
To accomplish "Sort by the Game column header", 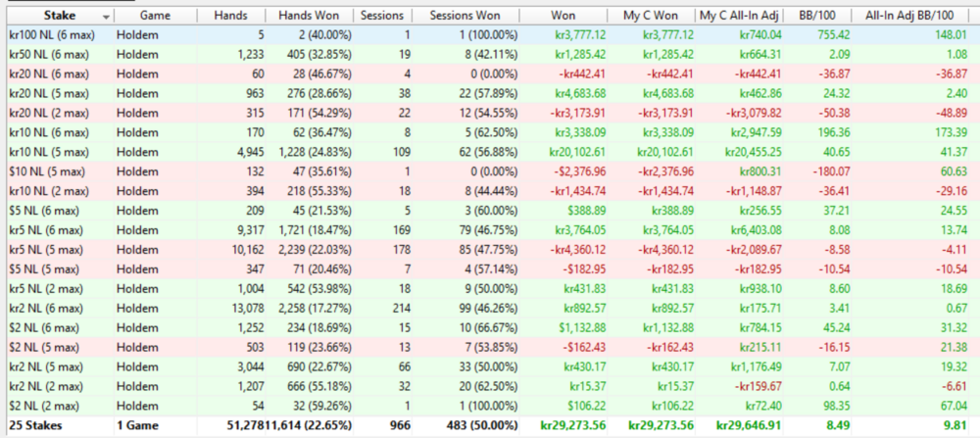I will 155,17.
